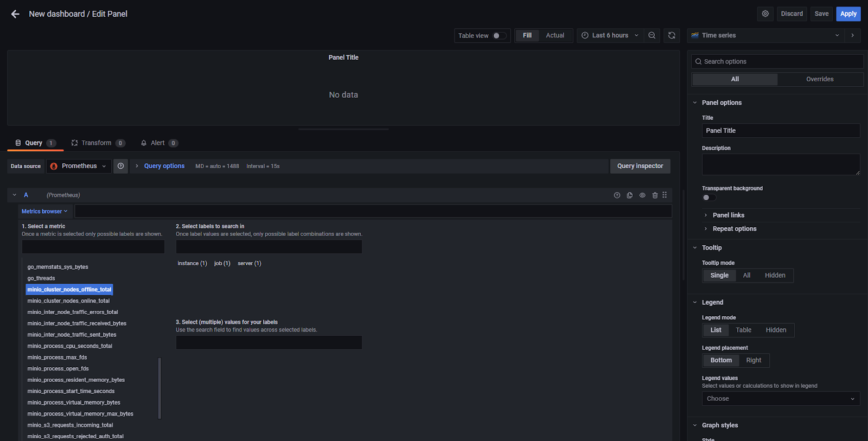868x441 pixels.
Task: Delete query A using the trash icon
Action: tap(655, 195)
